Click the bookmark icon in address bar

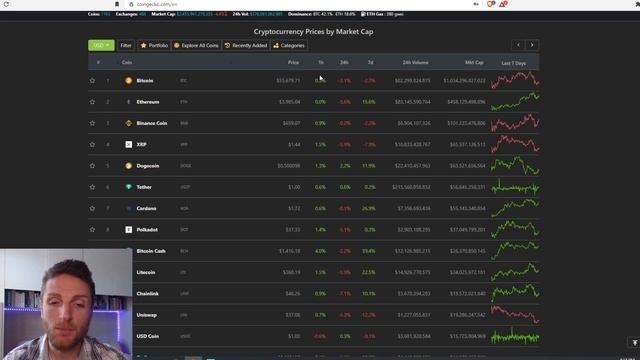[117, 4]
